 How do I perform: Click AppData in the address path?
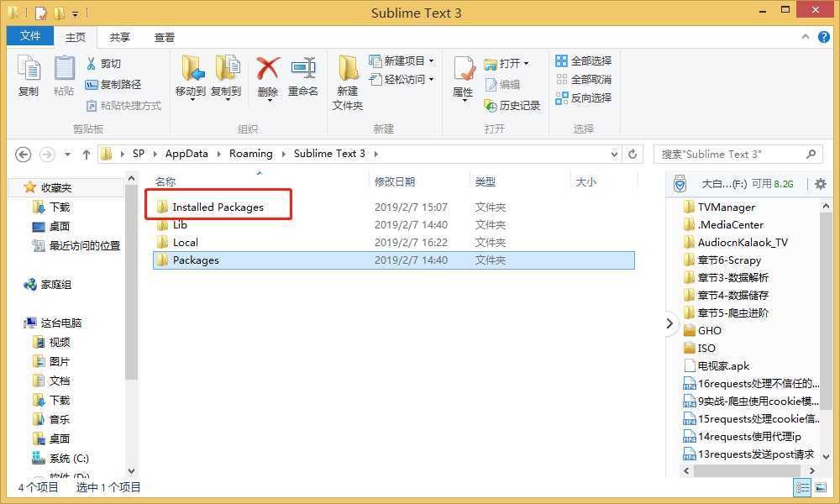coord(186,154)
